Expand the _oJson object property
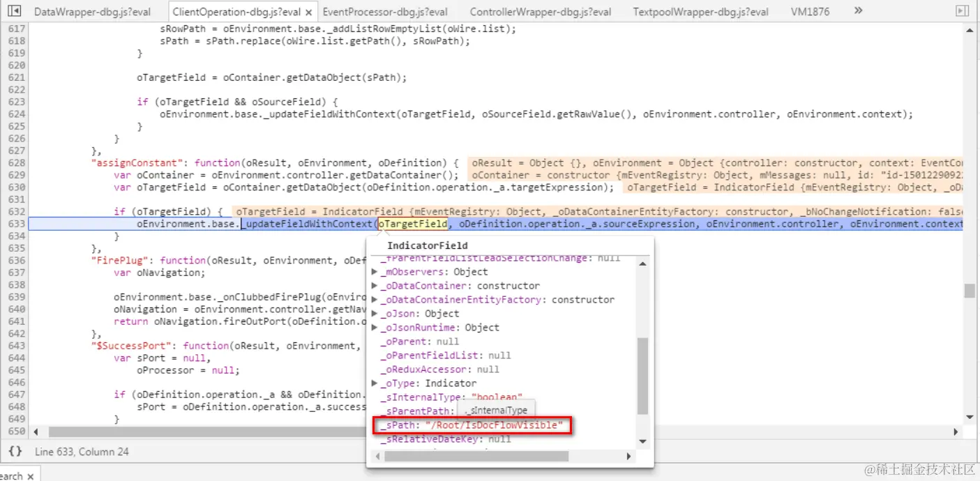Viewport: 980px width, 481px height. (x=375, y=314)
